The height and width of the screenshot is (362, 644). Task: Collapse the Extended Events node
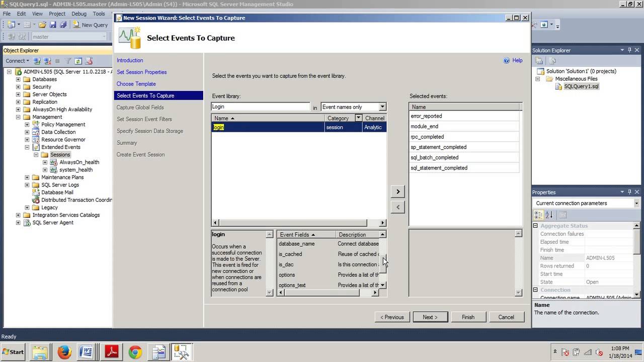click(27, 147)
